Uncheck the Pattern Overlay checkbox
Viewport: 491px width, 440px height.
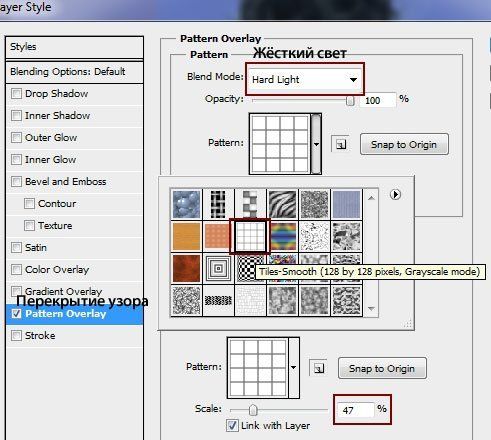(x=16, y=314)
